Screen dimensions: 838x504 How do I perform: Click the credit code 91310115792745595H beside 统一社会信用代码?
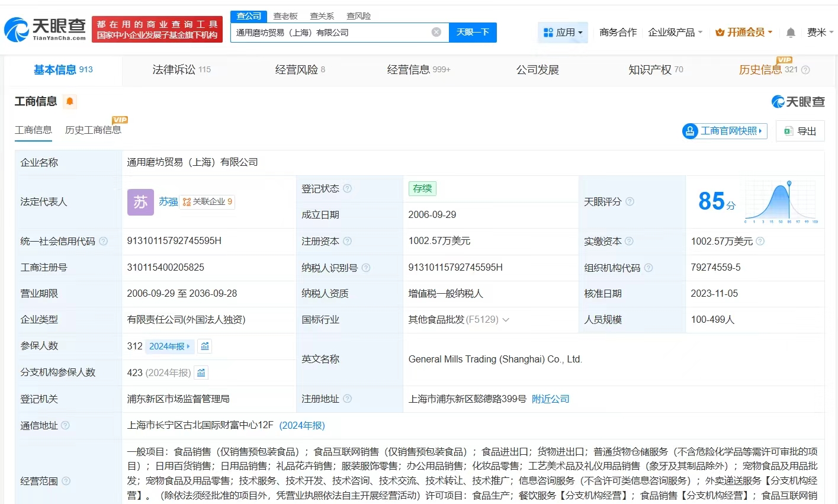[174, 241]
